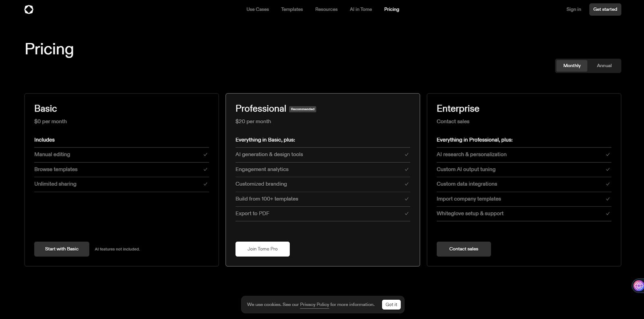This screenshot has width=644, height=319.
Task: Switch billing to Monthly
Action: click(x=572, y=66)
